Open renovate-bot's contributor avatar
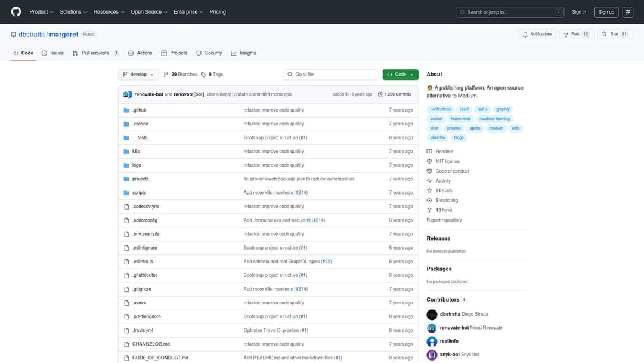Screen dimensions: 644x363 432,328
